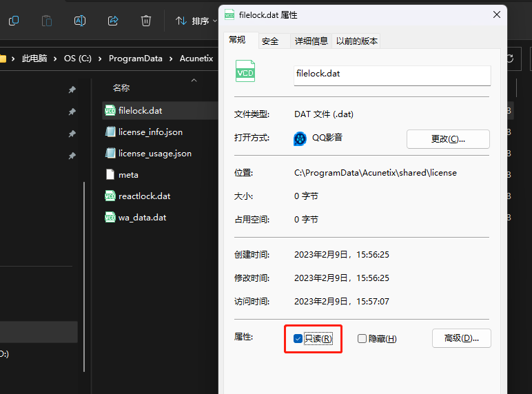Click the folder icon at breadcrumb start
Image resolution: width=532 pixels, height=394 pixels.
pyautogui.click(x=3, y=59)
